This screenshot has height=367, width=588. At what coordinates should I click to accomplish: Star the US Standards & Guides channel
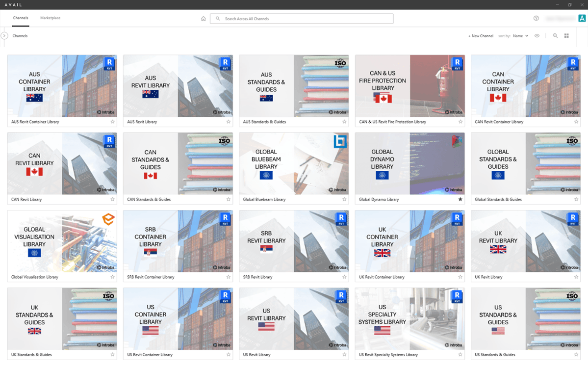click(x=576, y=355)
